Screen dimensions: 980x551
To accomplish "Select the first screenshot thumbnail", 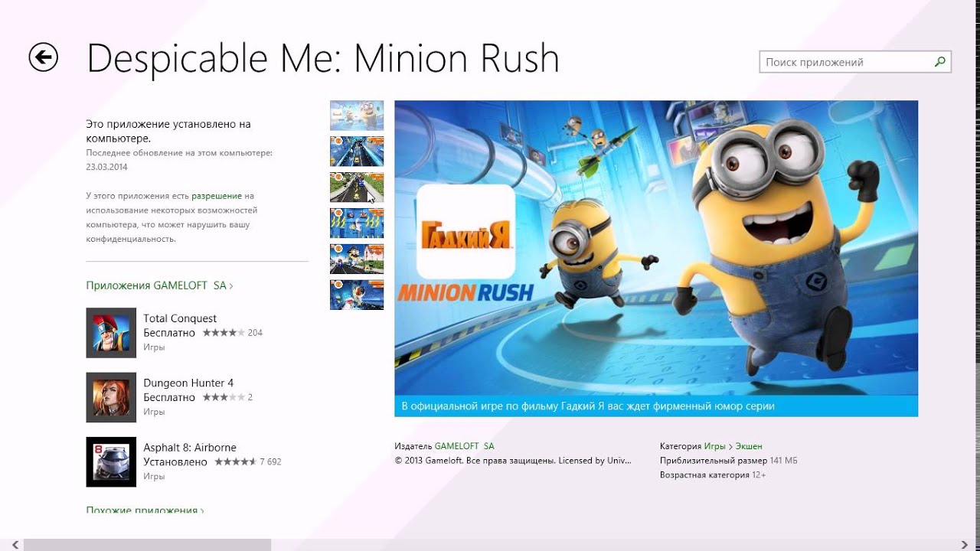I will coord(357,116).
